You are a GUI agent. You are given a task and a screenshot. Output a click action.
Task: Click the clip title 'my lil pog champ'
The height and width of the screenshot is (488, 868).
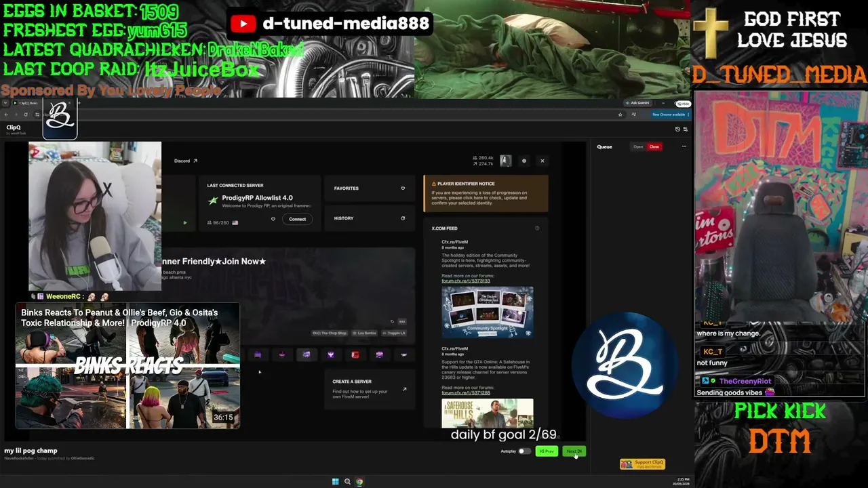click(x=31, y=451)
